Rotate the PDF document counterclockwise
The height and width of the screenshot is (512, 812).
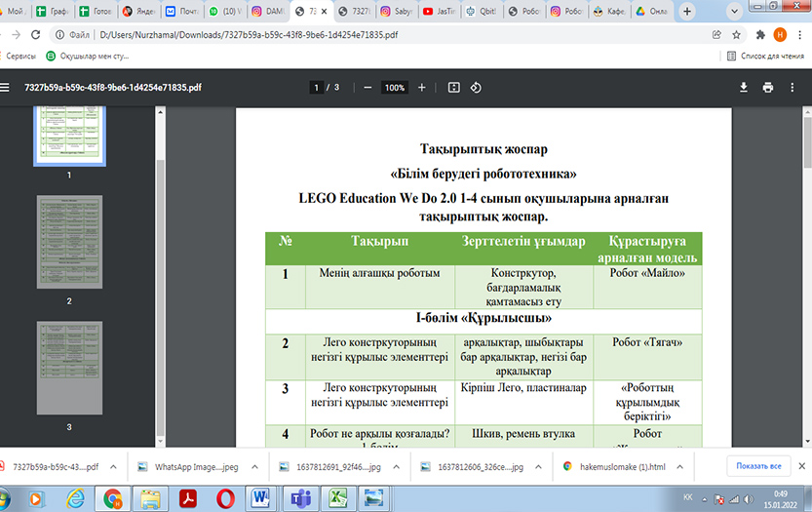[x=476, y=87]
